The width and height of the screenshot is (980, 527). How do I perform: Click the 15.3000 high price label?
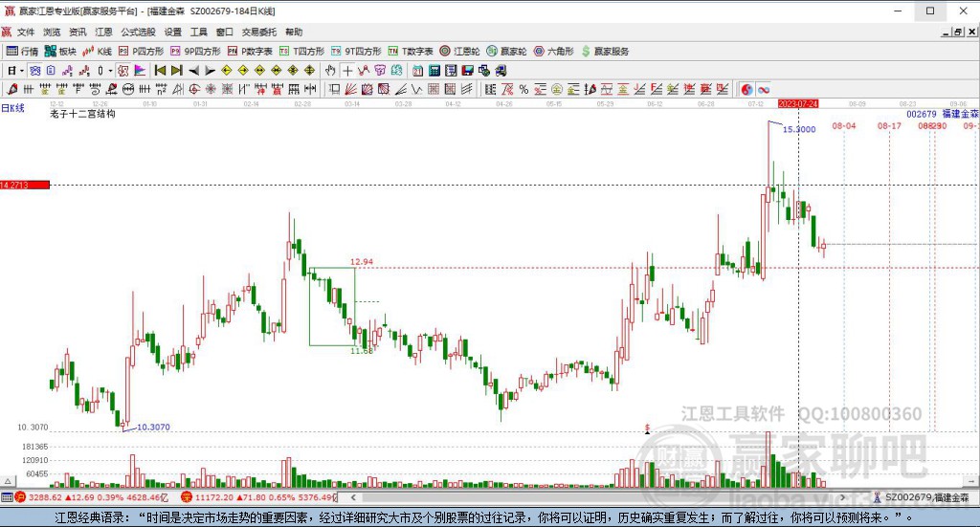click(799, 129)
